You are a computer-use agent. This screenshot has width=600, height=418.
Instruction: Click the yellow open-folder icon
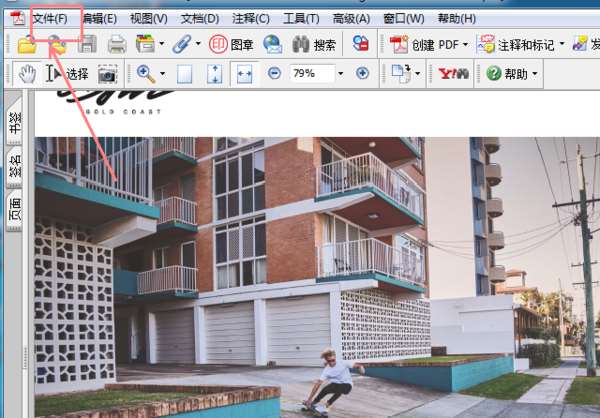[x=27, y=45]
